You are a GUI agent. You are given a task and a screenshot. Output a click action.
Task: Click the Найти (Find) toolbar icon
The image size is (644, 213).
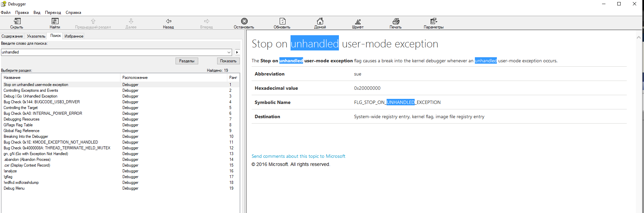tap(55, 22)
